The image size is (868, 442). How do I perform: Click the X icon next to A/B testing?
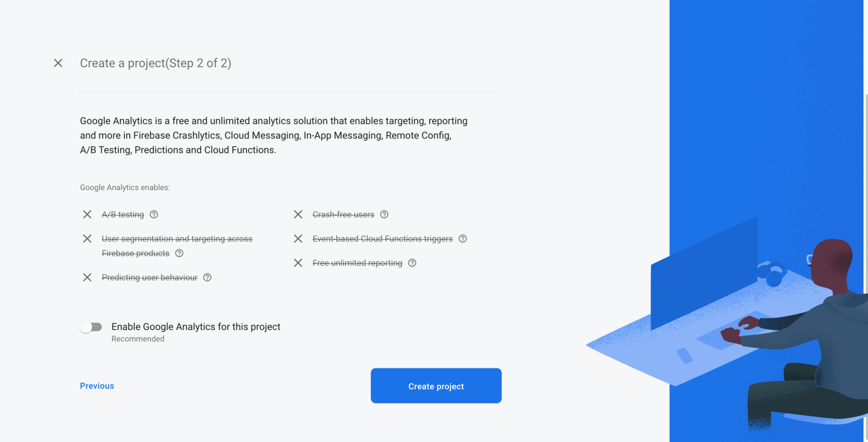coord(87,214)
